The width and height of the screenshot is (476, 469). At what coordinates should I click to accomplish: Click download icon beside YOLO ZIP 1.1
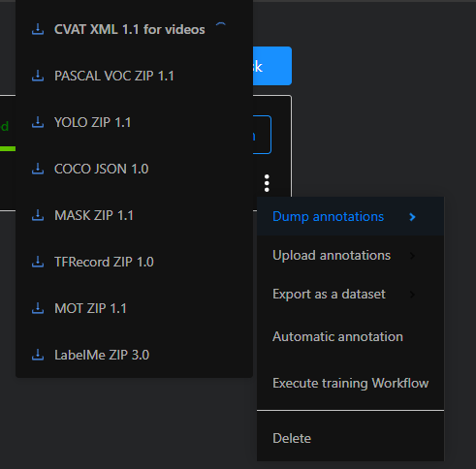tap(38, 122)
